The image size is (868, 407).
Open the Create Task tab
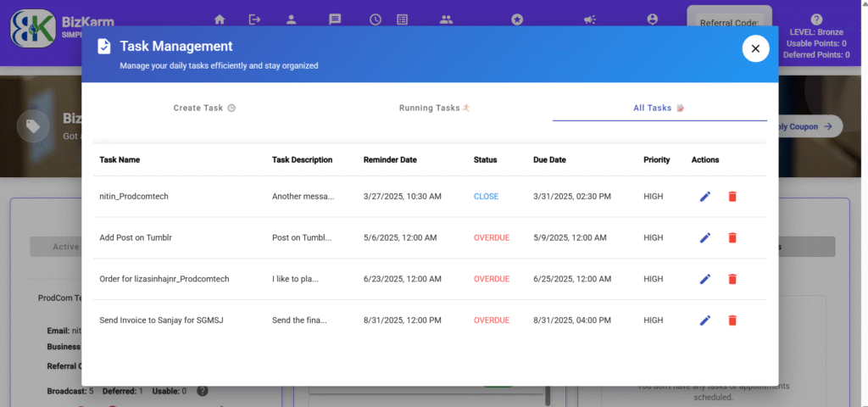(x=204, y=108)
